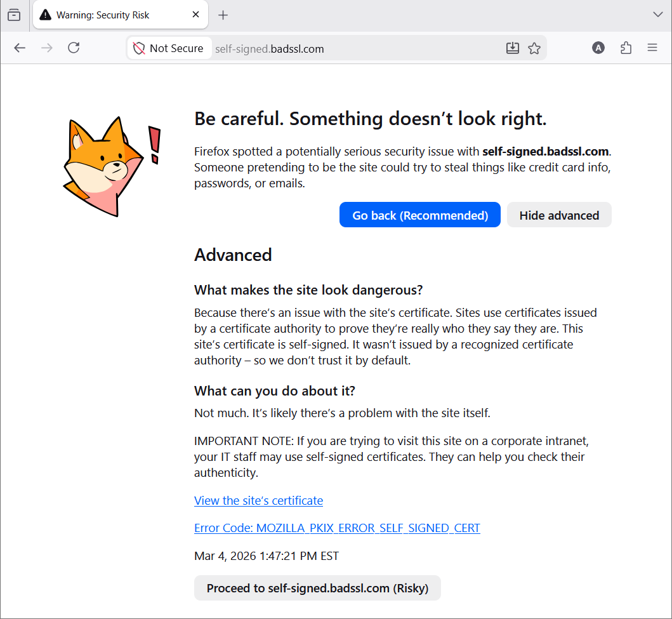Reload the current page
672x619 pixels.
point(74,48)
